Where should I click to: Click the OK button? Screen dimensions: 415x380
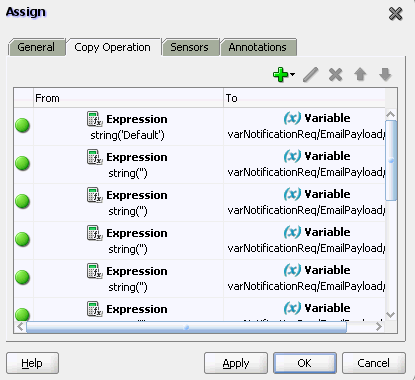[305, 363]
